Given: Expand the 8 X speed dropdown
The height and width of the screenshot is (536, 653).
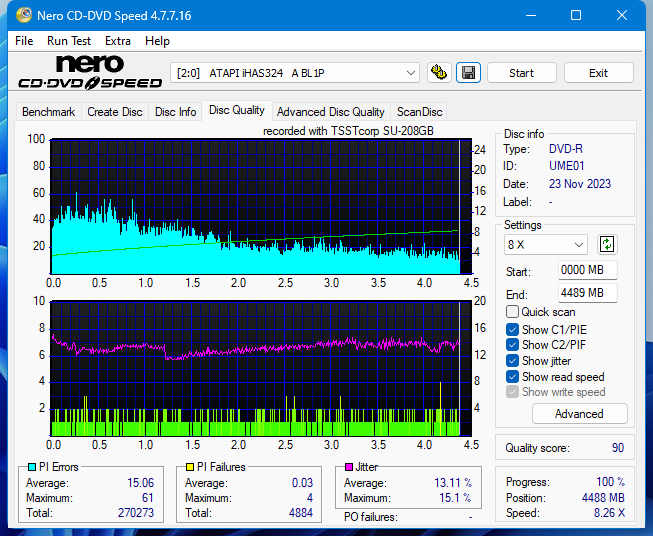Looking at the screenshot, I should [546, 244].
